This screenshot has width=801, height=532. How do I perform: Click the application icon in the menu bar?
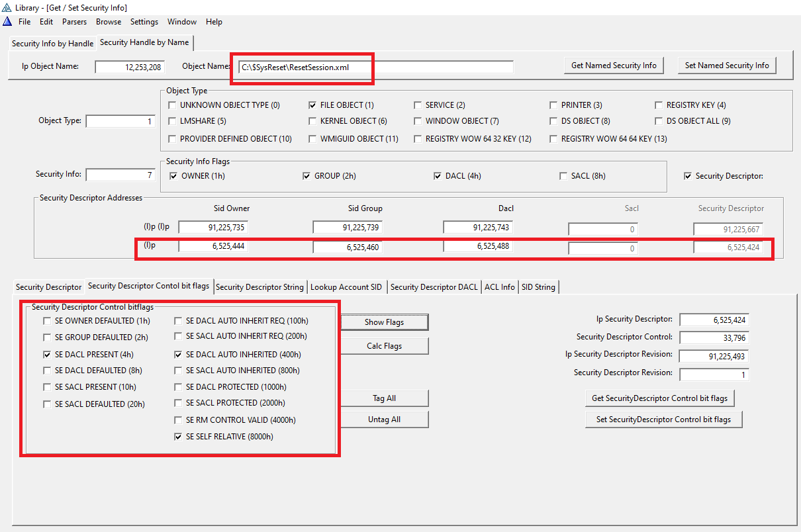(7, 21)
